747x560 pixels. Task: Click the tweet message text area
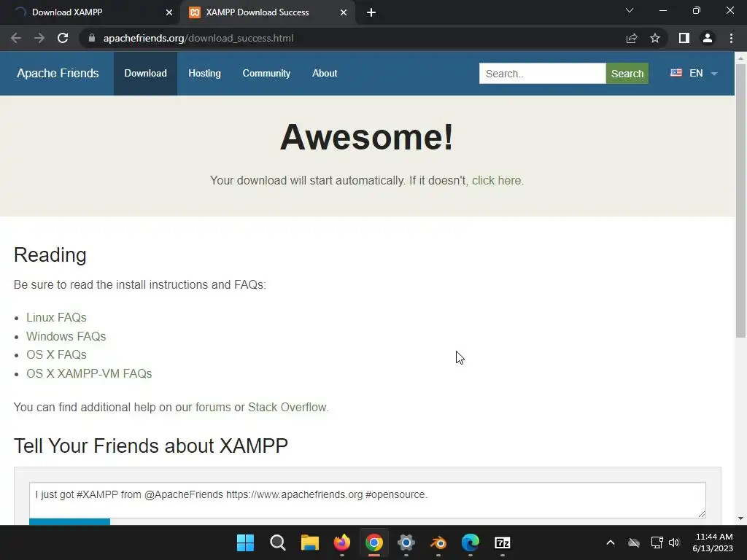pyautogui.click(x=368, y=500)
